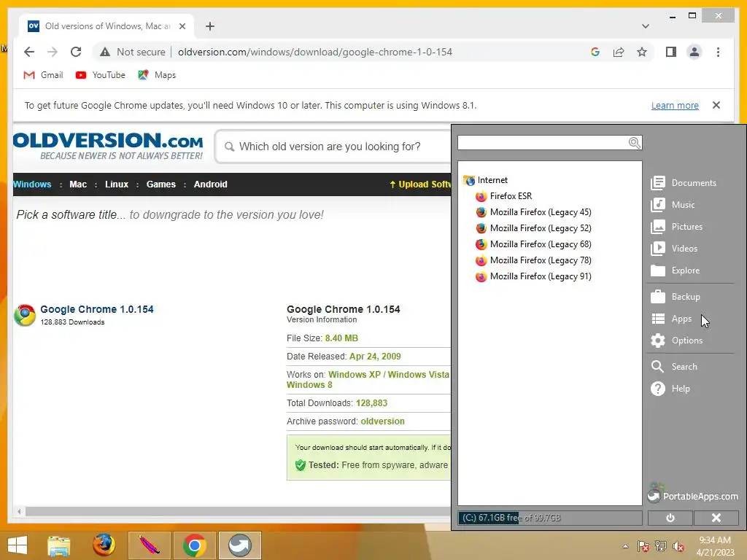
Task: Collapse the Internet category folder
Action: tap(485, 180)
